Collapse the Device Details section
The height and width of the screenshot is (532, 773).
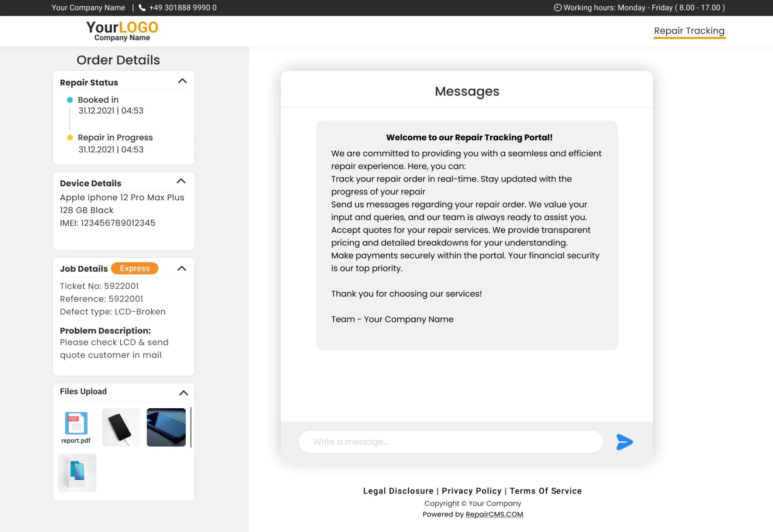pos(181,181)
